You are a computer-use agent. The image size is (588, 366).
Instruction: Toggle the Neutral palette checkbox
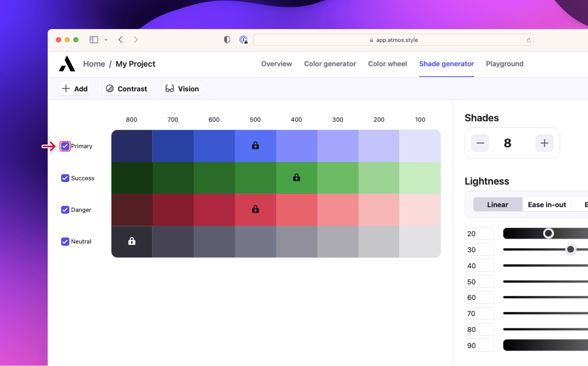pos(65,241)
